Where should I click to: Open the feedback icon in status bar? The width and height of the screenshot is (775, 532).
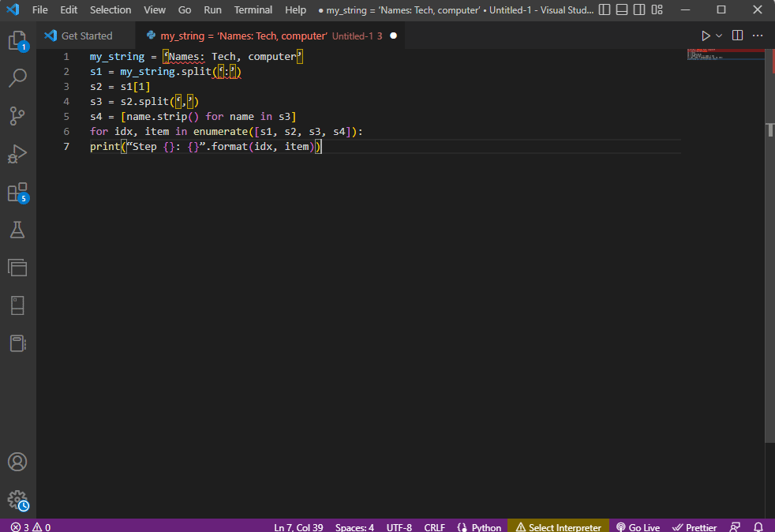pos(735,527)
